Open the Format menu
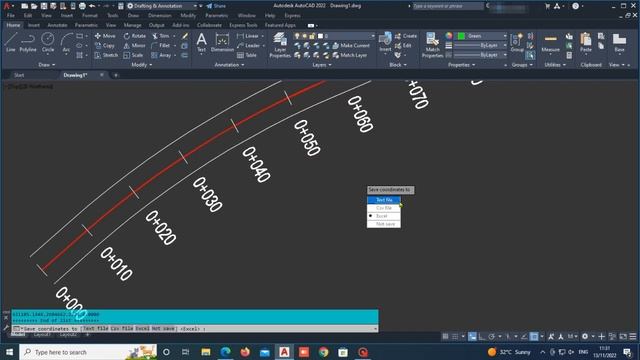This screenshot has width=640, height=360. click(90, 16)
